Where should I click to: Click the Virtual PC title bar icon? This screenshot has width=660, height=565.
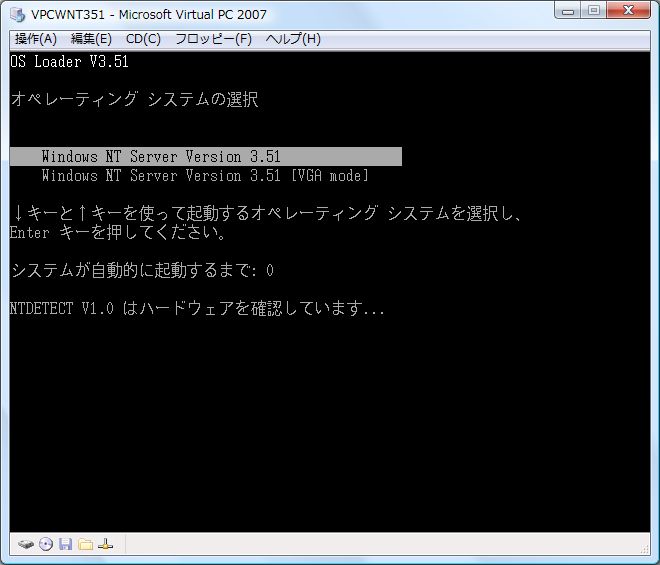[x=18, y=14]
